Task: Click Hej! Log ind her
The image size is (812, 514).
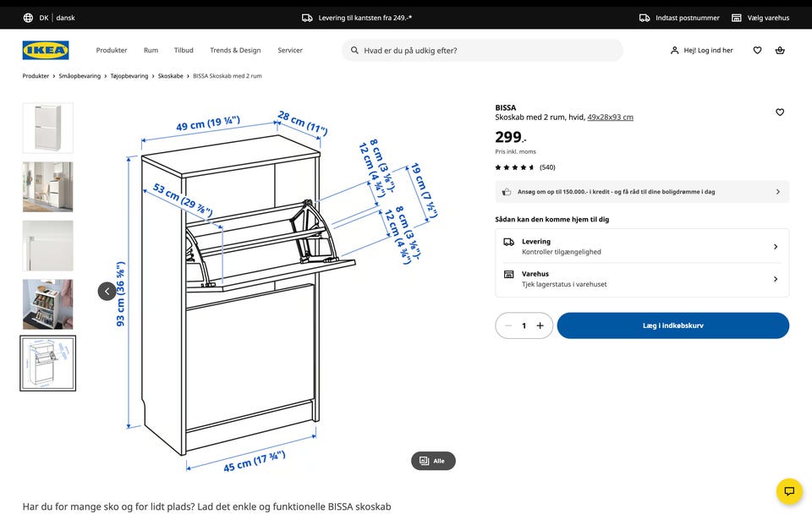Action: click(x=708, y=50)
